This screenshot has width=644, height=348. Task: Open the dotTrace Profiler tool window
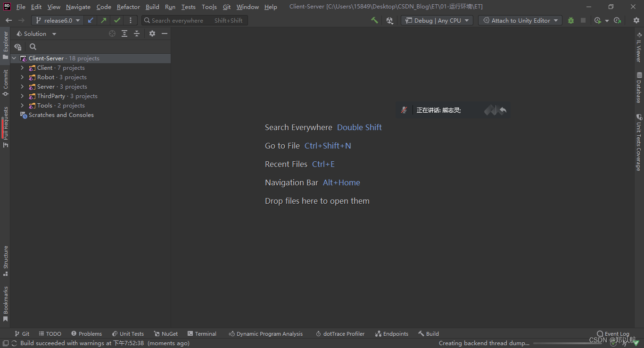(340, 333)
